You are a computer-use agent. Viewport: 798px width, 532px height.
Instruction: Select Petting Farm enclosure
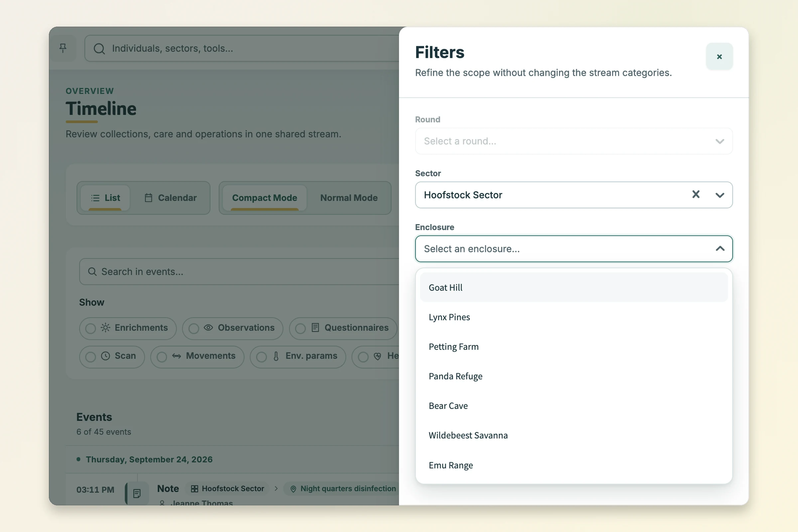(x=574, y=346)
